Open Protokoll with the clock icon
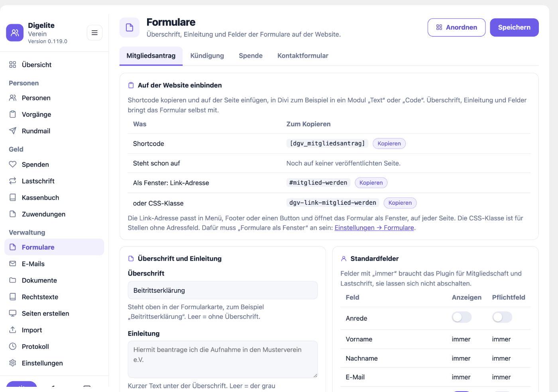The image size is (558, 392). point(13,346)
